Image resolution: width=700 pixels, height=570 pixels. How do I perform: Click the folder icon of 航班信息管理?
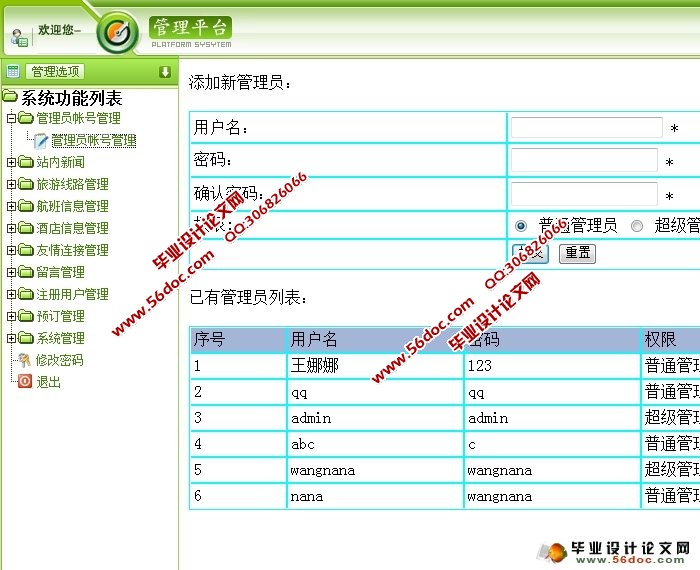click(26, 205)
